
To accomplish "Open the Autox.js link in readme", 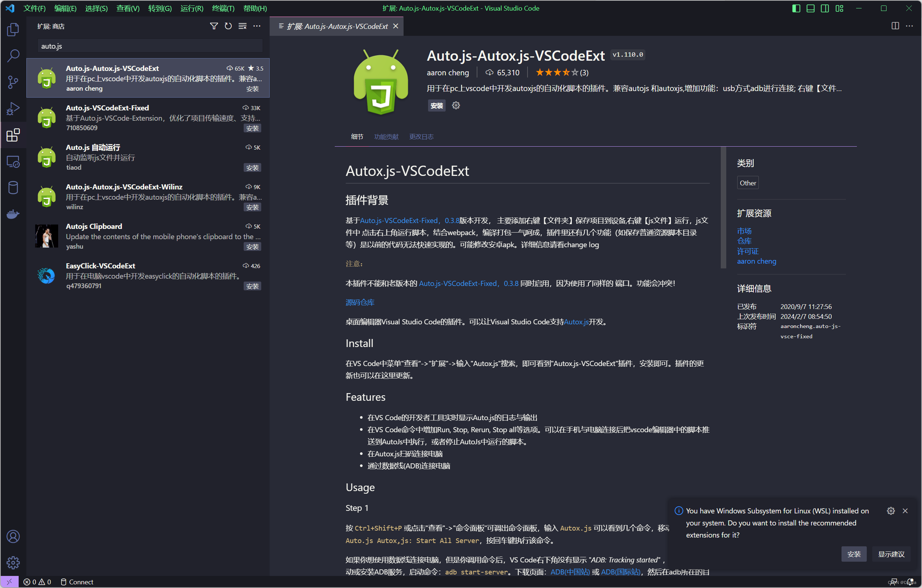I will pyautogui.click(x=576, y=322).
